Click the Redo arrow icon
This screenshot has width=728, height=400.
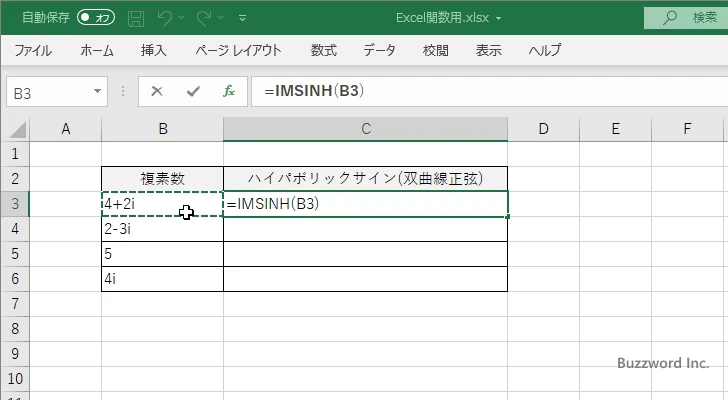(204, 18)
